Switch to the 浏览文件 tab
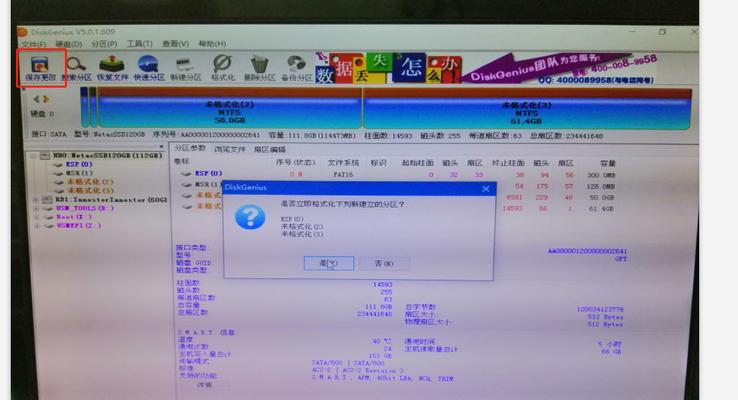Screen dimensions: 738x400 coord(230,149)
